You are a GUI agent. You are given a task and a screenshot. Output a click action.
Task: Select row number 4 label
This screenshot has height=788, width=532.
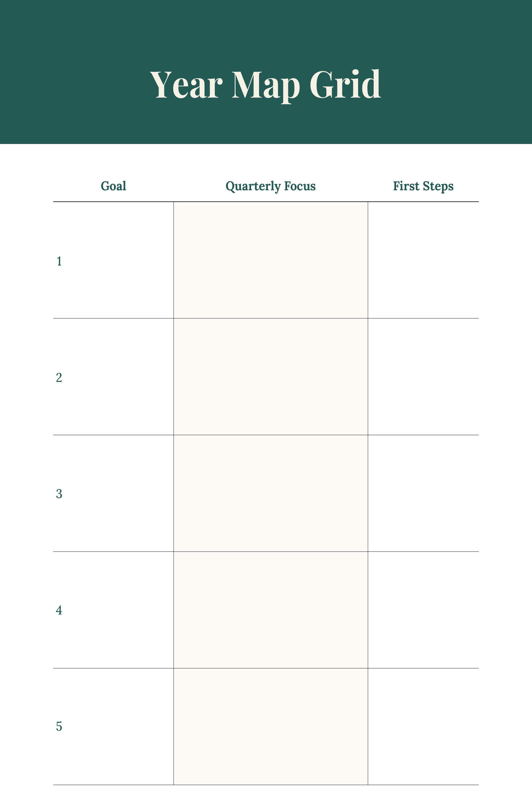coord(59,610)
